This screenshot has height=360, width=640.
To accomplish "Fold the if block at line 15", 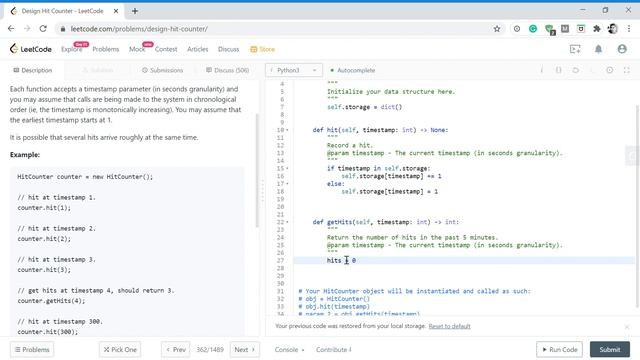I will 287,168.
